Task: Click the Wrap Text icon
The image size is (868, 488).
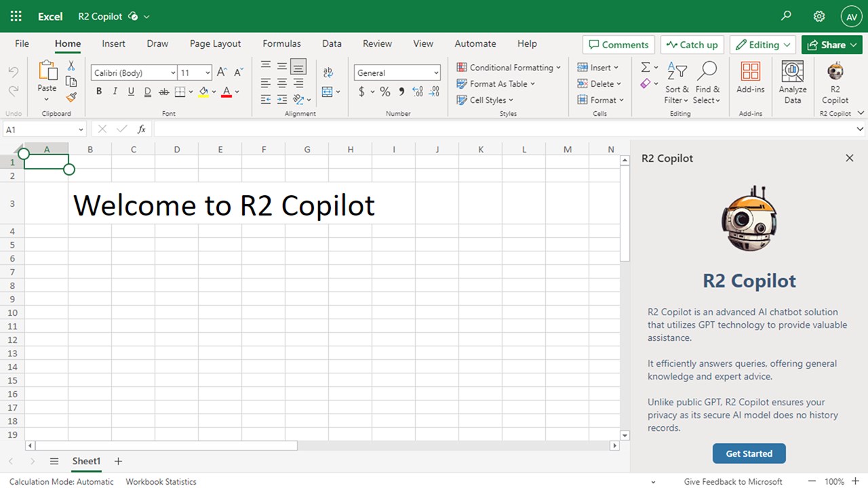Action: [x=328, y=73]
